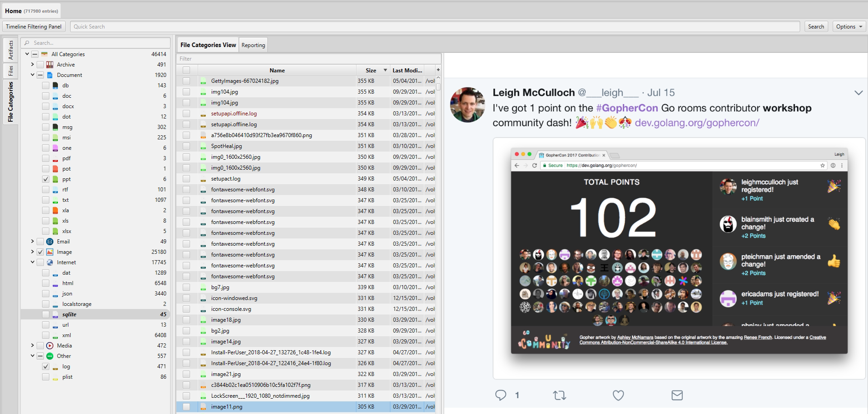The width and height of the screenshot is (868, 414).
Task: Click the Search button
Action: [816, 27]
